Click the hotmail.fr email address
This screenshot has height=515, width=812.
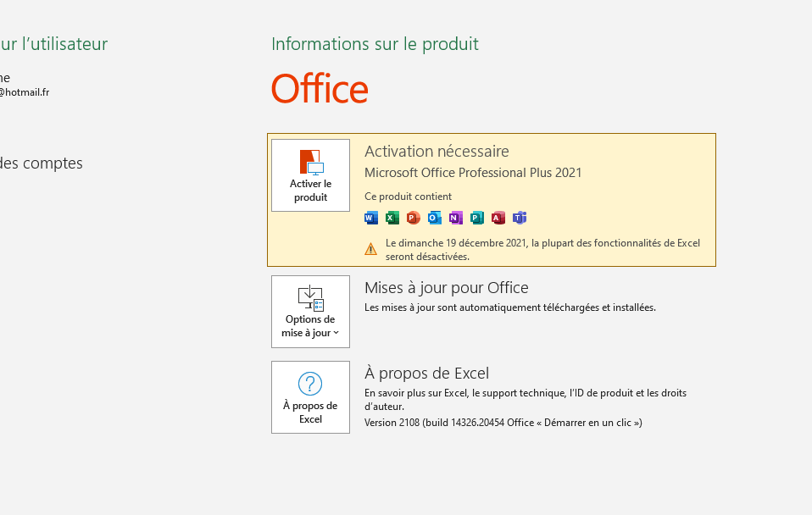(25, 92)
